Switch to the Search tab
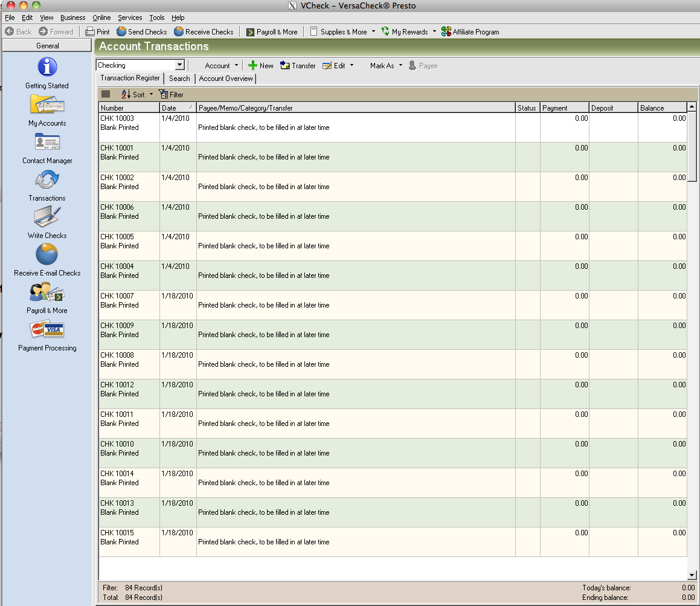This screenshot has width=700, height=606. [x=179, y=79]
